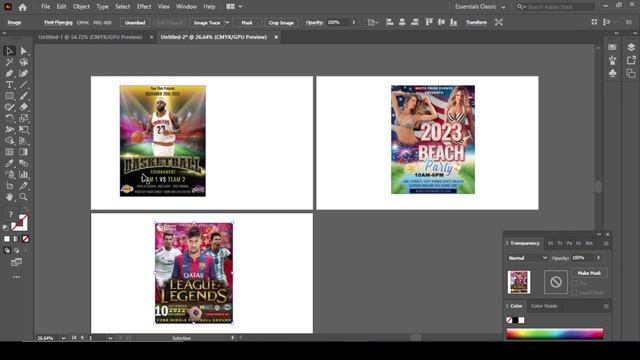Select the Rectangle tool
Viewport: 640px width, 360px height.
[x=9, y=96]
